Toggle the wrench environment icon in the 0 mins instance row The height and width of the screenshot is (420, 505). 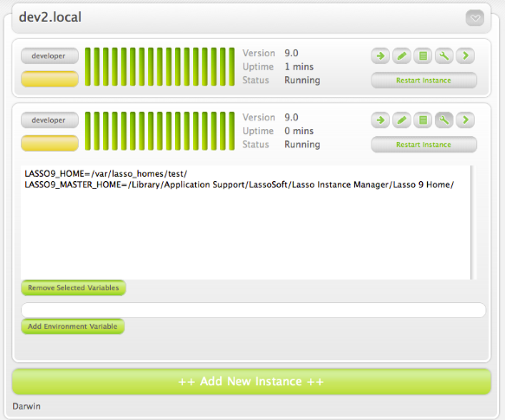coord(444,120)
